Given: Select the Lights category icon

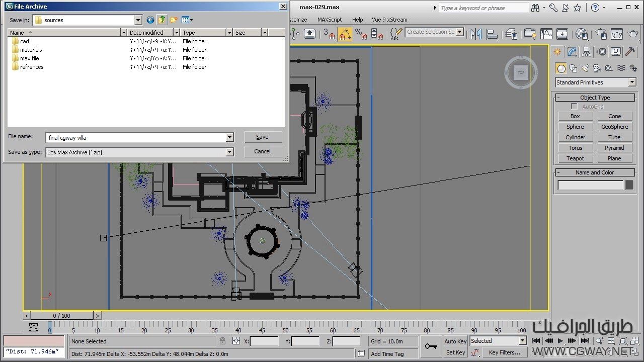Looking at the screenshot, I should [585, 68].
